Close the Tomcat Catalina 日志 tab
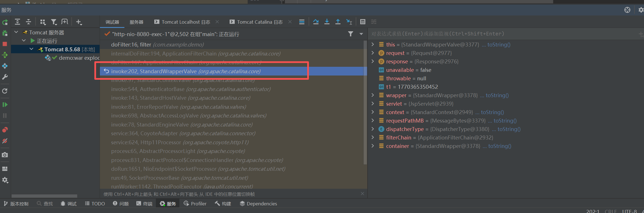Image resolution: width=644 pixels, height=213 pixels. 290,22
